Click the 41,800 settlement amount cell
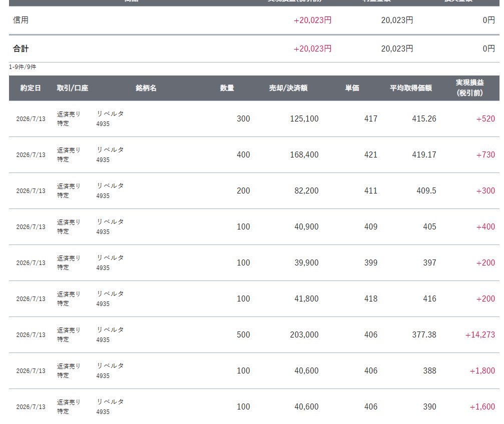The width and height of the screenshot is (504, 424). tap(306, 298)
